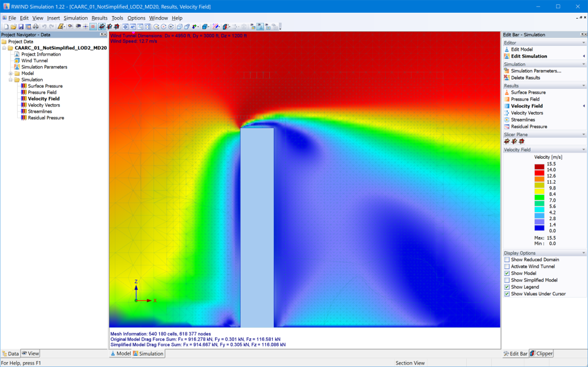Collapse the Results section in Edit Bar
Screen dimensions: 588x367
pos(584,85)
